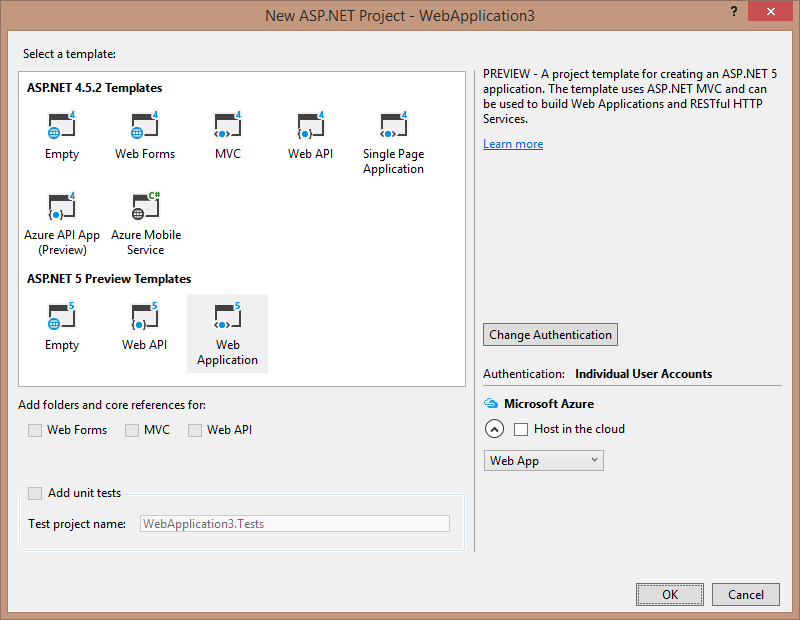This screenshot has height=620, width=800.
Task: Check the Web Forms core references checkbox
Action: pos(35,430)
